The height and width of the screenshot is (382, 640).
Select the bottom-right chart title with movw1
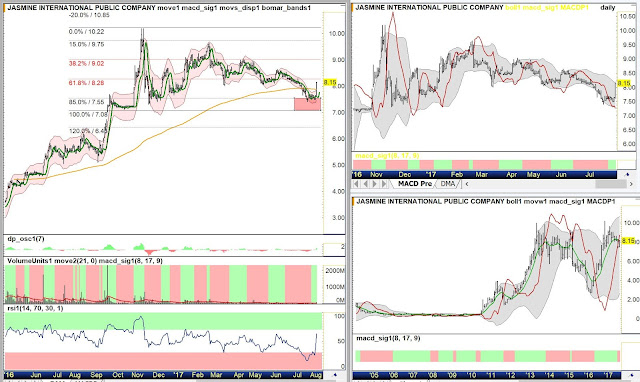point(485,201)
